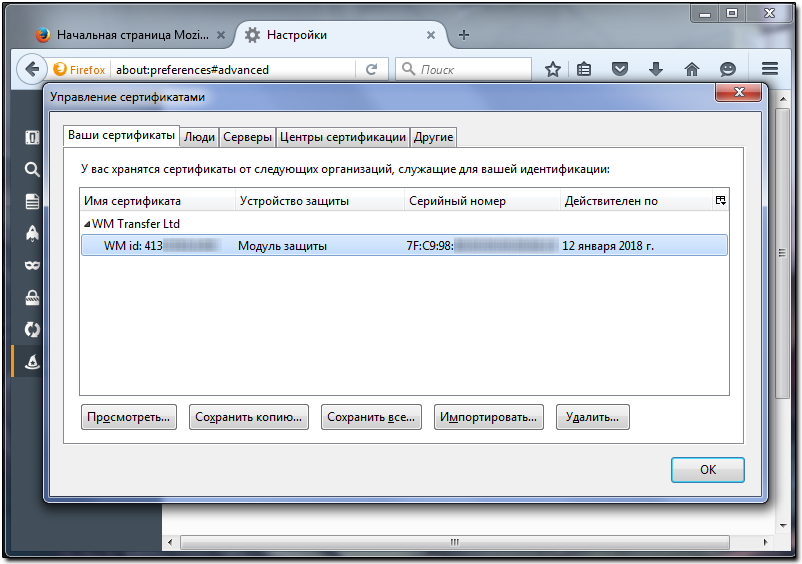Switch to the Серверы tab

(x=247, y=137)
